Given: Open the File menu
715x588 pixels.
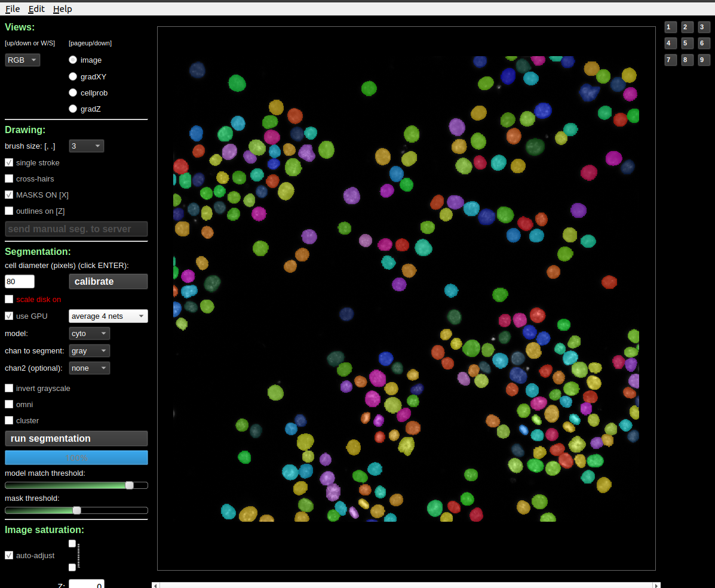Looking at the screenshot, I should [x=11, y=8].
